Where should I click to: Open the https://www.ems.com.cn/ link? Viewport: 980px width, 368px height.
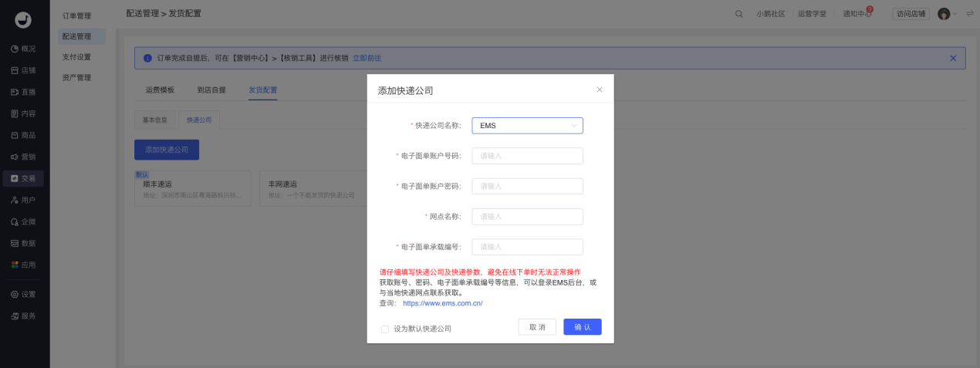point(443,304)
